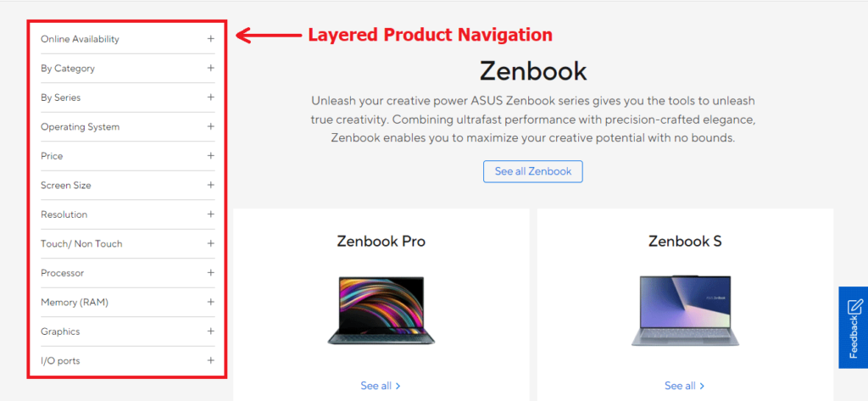
Task: Open See all link under Zenbook S
Action: click(685, 386)
